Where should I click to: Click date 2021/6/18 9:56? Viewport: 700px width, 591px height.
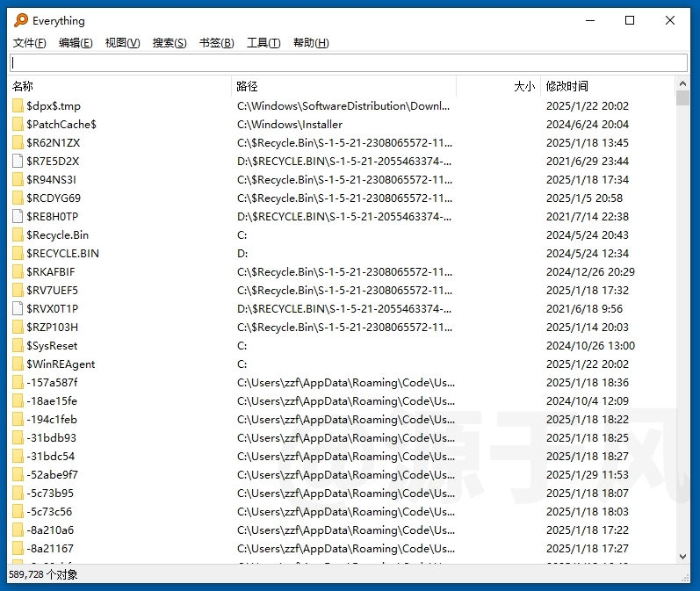(584, 309)
